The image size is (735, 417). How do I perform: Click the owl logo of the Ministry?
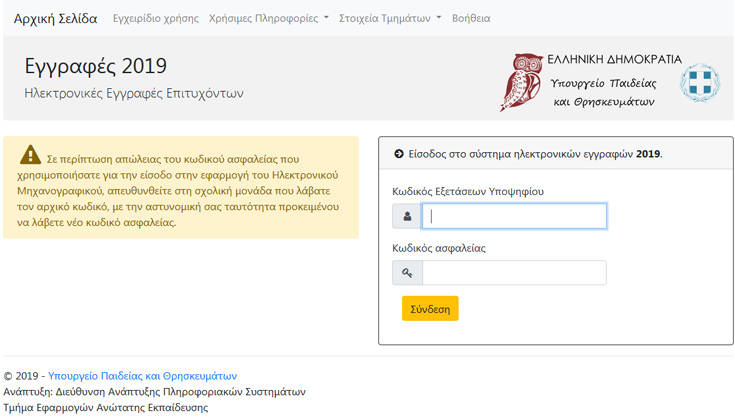click(520, 81)
